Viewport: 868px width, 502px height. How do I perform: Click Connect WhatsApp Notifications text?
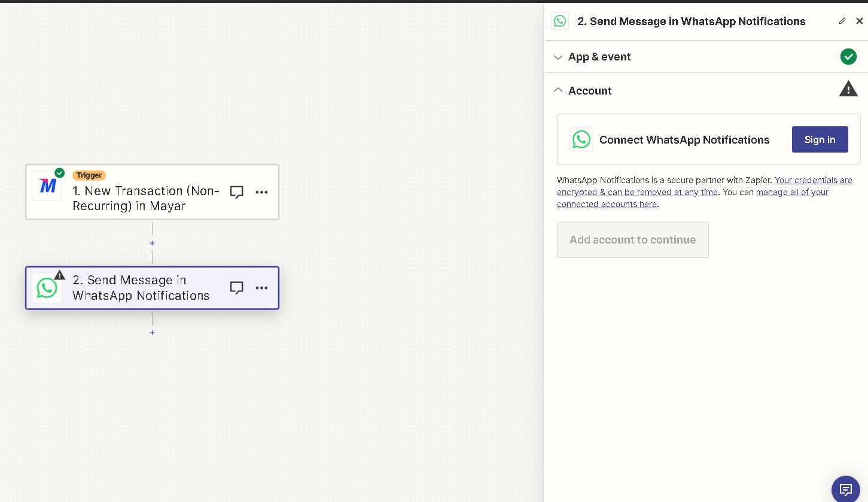click(x=684, y=140)
